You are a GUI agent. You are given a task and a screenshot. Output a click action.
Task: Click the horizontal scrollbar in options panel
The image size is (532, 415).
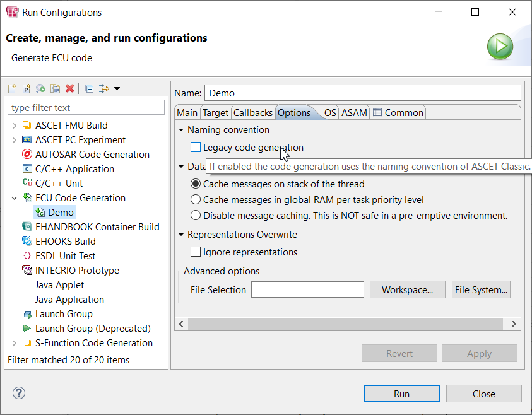coord(346,324)
